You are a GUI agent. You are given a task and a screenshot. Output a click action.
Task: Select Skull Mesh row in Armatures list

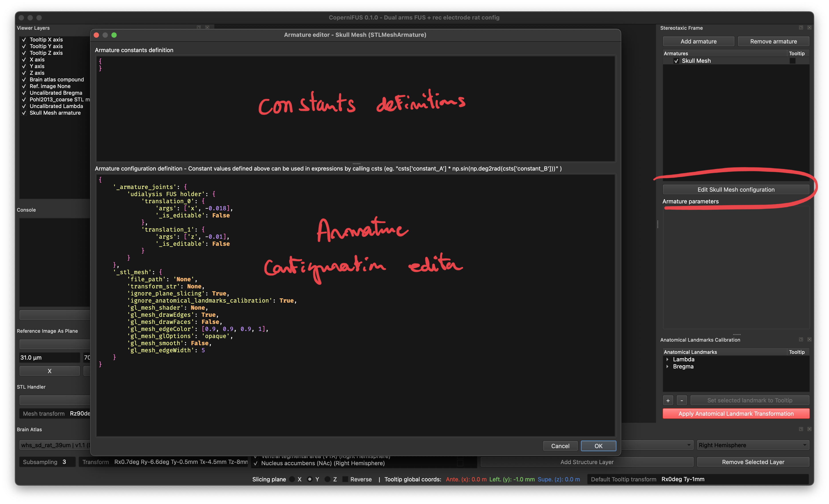tap(736, 61)
